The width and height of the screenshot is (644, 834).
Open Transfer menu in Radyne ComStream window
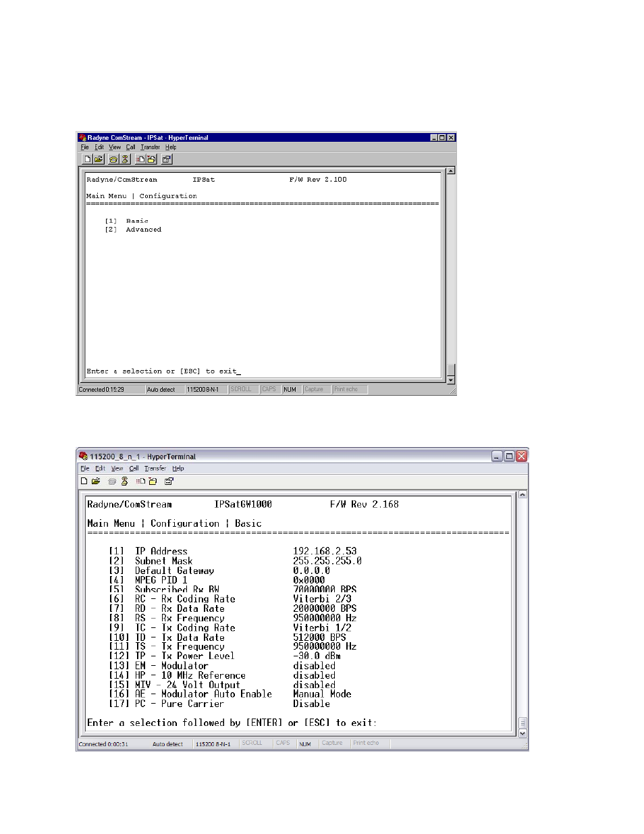click(x=151, y=147)
